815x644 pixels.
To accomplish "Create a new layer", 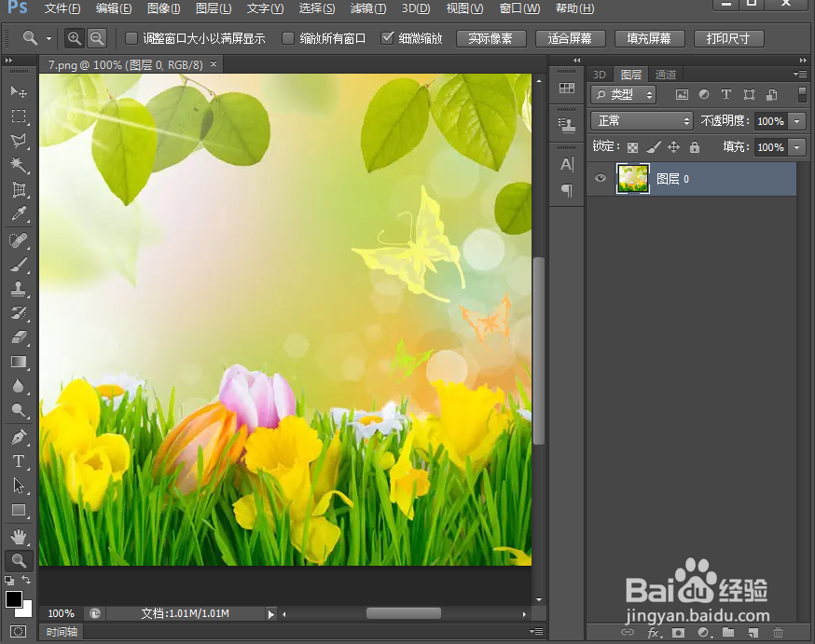I will (753, 633).
